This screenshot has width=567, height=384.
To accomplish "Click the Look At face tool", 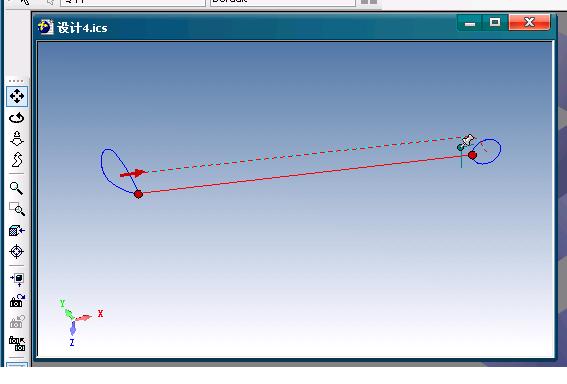I will pyautogui.click(x=17, y=279).
